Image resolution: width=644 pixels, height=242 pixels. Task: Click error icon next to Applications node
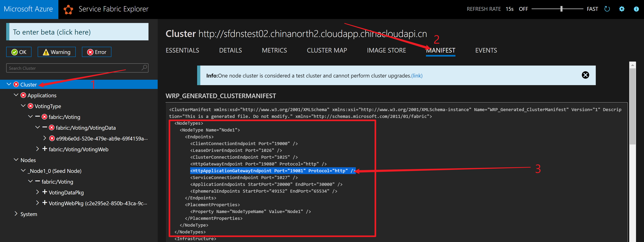tap(23, 95)
